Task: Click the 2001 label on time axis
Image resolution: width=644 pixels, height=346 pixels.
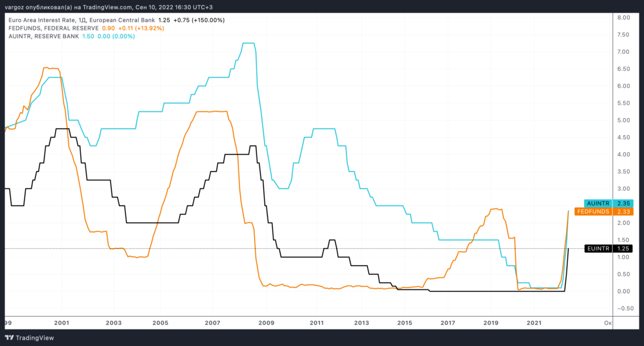Action: pyautogui.click(x=61, y=323)
